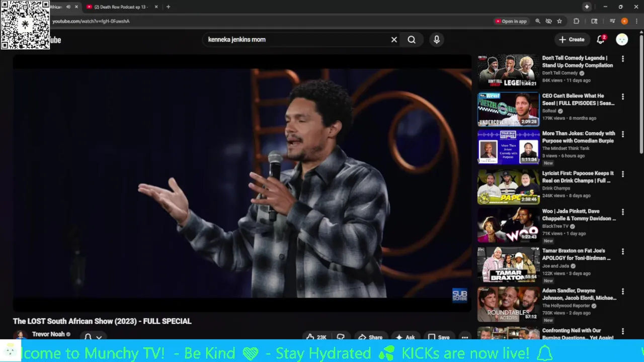Click the Ask button under the video
This screenshot has width=644, height=362.
pyautogui.click(x=406, y=337)
